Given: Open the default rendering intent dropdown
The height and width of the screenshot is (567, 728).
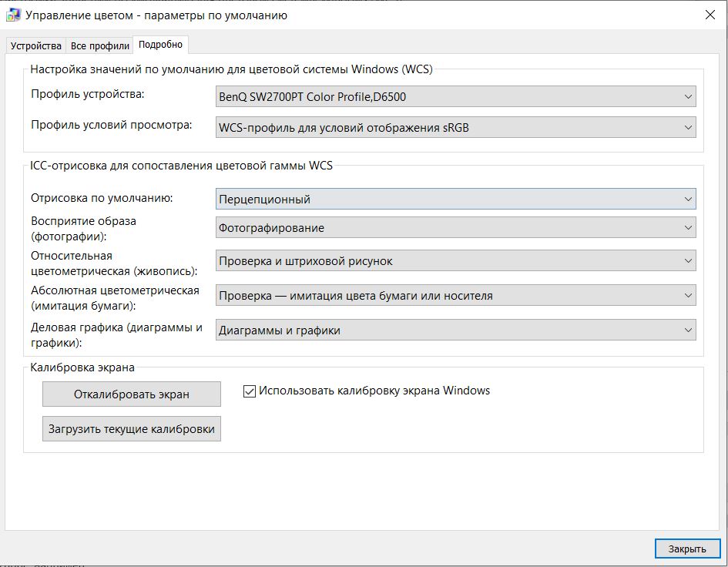Looking at the screenshot, I should click(455, 200).
